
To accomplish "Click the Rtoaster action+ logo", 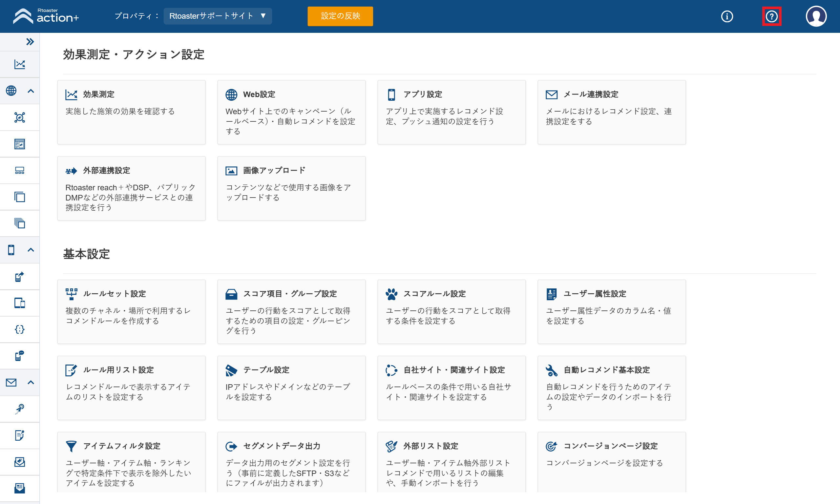I will pyautogui.click(x=46, y=16).
